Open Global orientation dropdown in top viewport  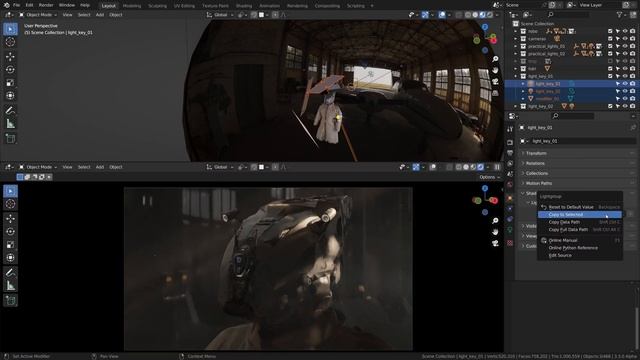click(220, 15)
